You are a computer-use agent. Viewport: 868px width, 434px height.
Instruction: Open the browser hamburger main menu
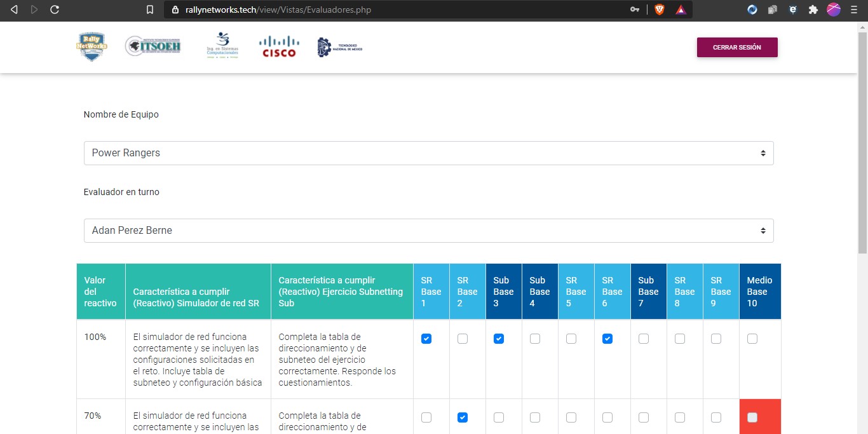854,10
